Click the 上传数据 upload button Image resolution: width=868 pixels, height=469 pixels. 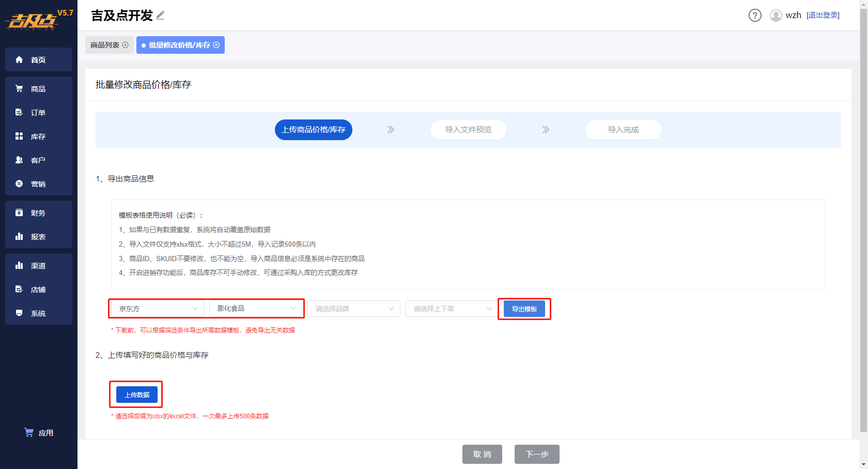coord(137,395)
